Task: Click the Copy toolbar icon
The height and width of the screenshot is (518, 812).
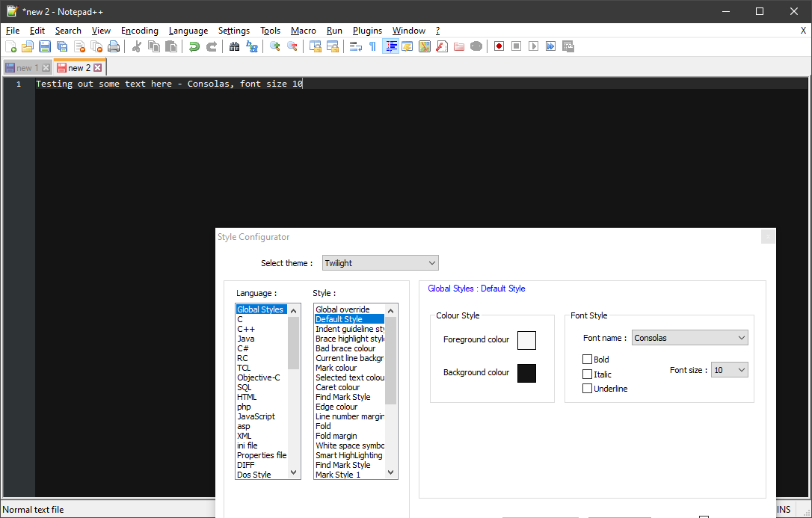Action: 154,46
